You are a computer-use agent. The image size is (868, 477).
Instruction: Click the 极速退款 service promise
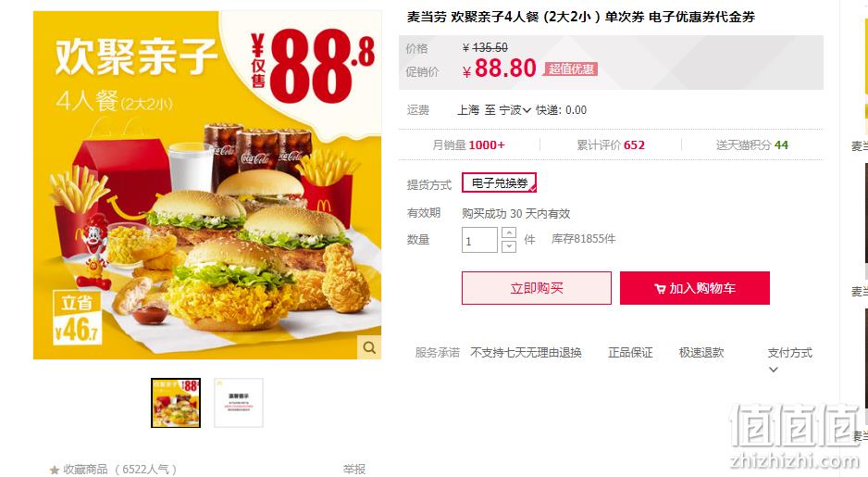(701, 353)
